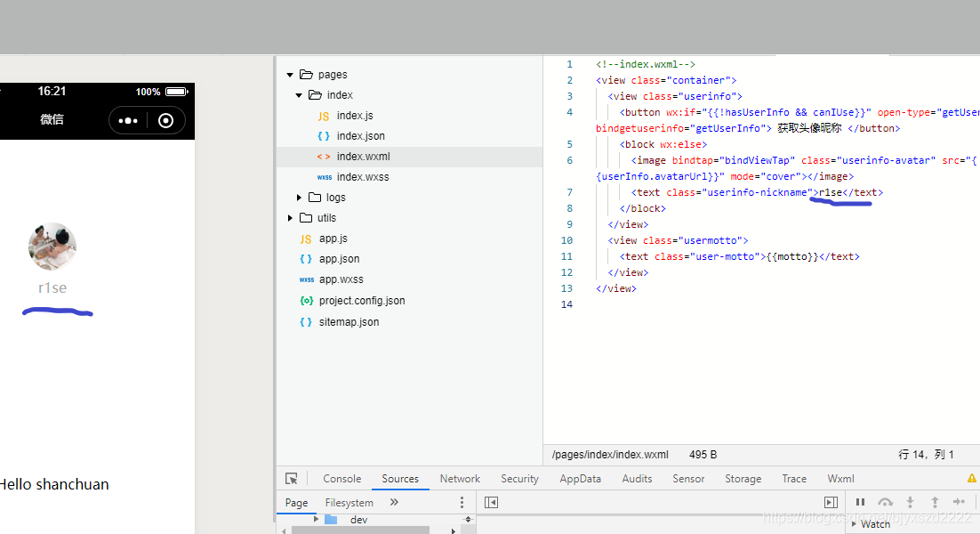Switch to the Storage tab
The image size is (980, 534).
743,478
